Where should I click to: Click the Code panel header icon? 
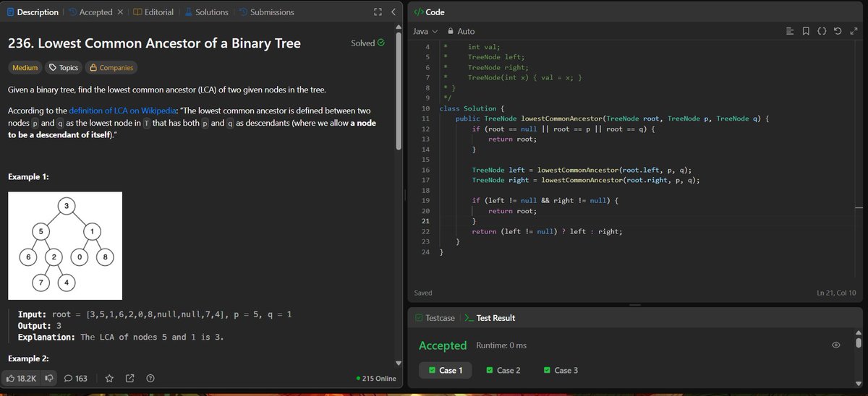tap(418, 12)
